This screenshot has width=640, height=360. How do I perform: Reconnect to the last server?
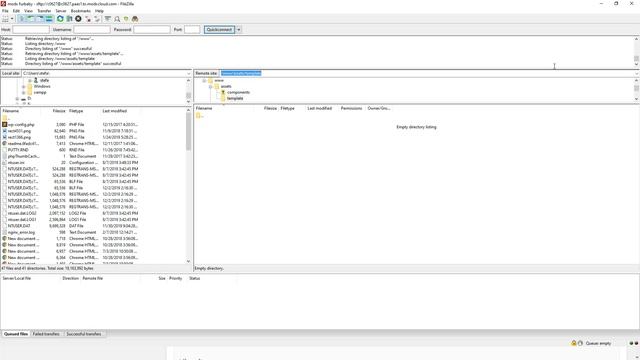97,19
